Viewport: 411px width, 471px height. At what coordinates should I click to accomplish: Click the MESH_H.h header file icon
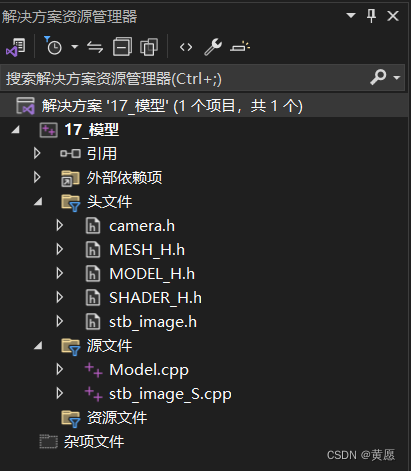(x=93, y=250)
